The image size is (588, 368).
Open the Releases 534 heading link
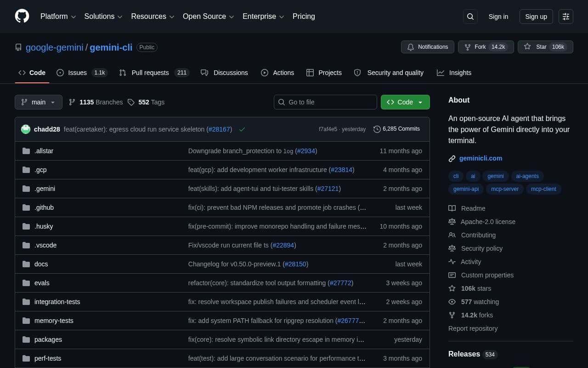(x=473, y=354)
